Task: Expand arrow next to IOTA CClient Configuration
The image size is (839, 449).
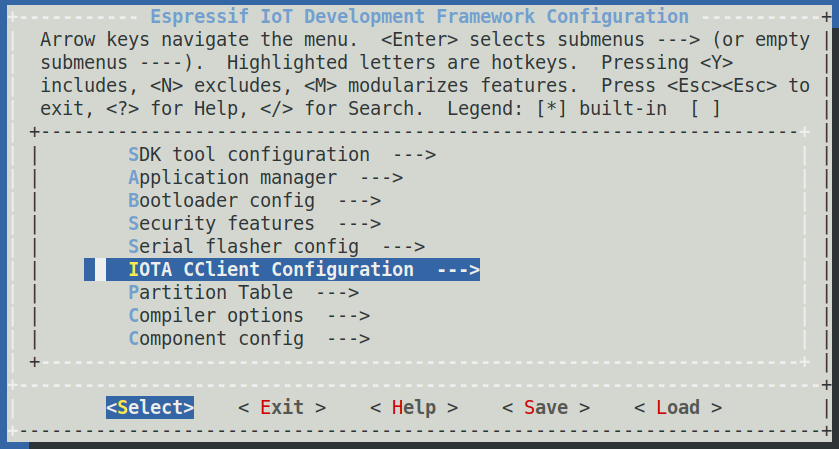Action: [459, 270]
